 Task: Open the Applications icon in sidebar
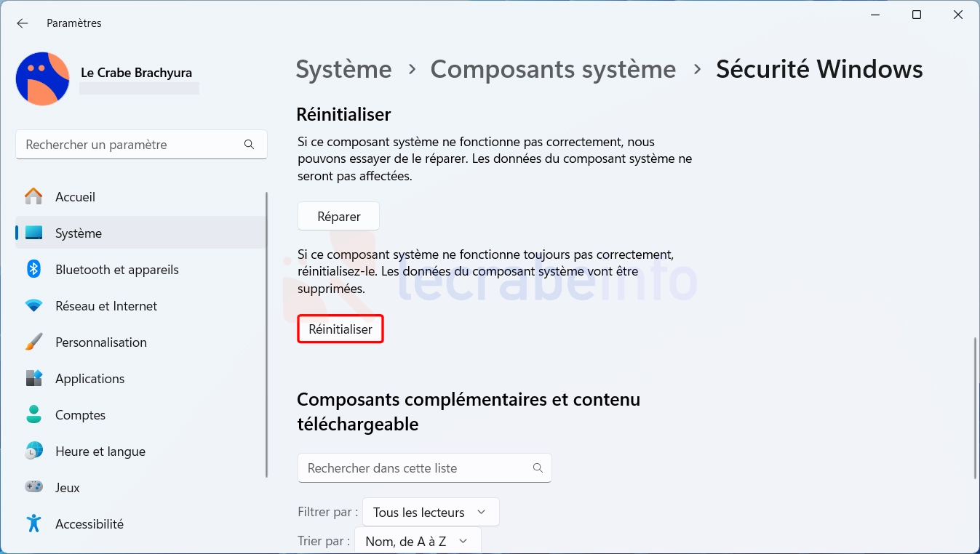pos(33,379)
